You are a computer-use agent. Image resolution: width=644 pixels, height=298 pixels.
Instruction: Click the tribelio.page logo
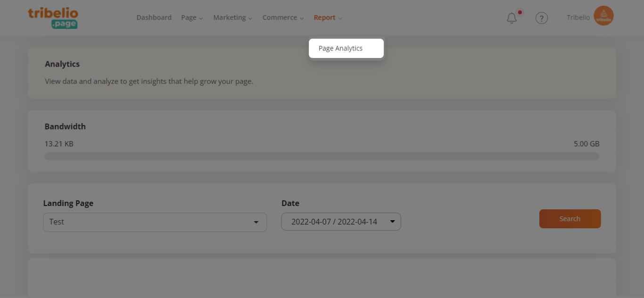coord(53,18)
